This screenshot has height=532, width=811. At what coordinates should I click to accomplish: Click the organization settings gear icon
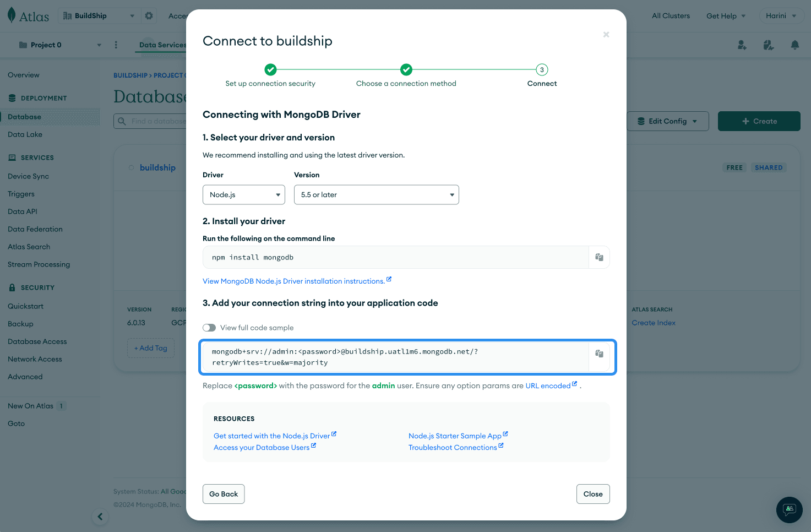(149, 16)
